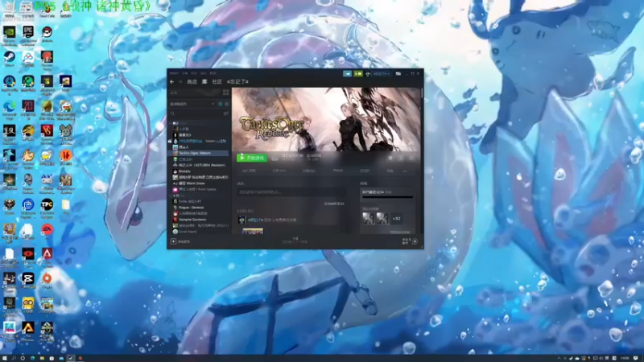Click the cloud sync status icon near play
The width and height of the screenshot is (644, 362).
pyautogui.click(x=275, y=158)
